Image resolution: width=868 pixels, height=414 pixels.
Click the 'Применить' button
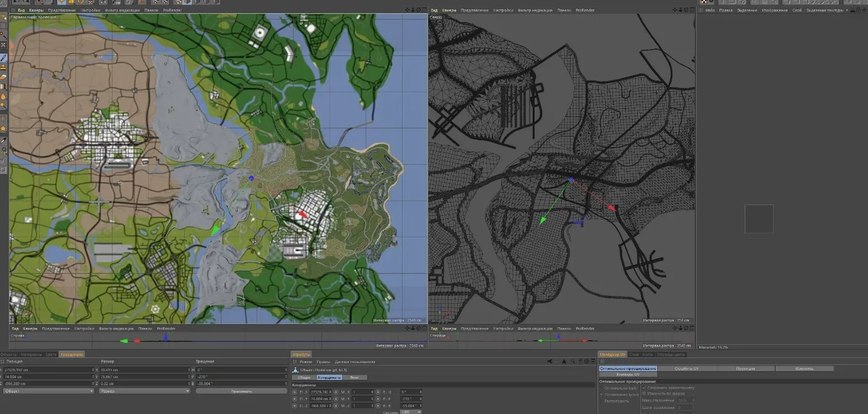[240, 391]
